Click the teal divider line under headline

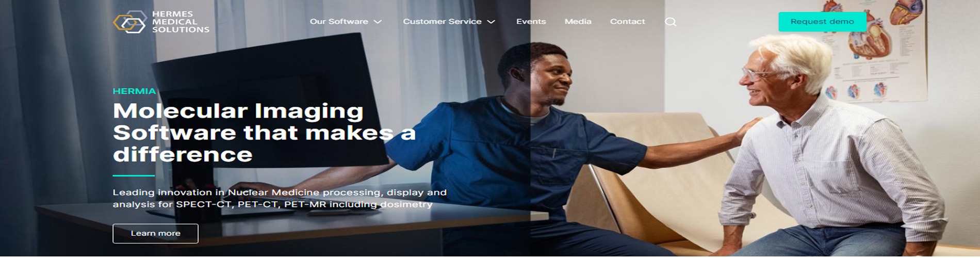click(134, 176)
